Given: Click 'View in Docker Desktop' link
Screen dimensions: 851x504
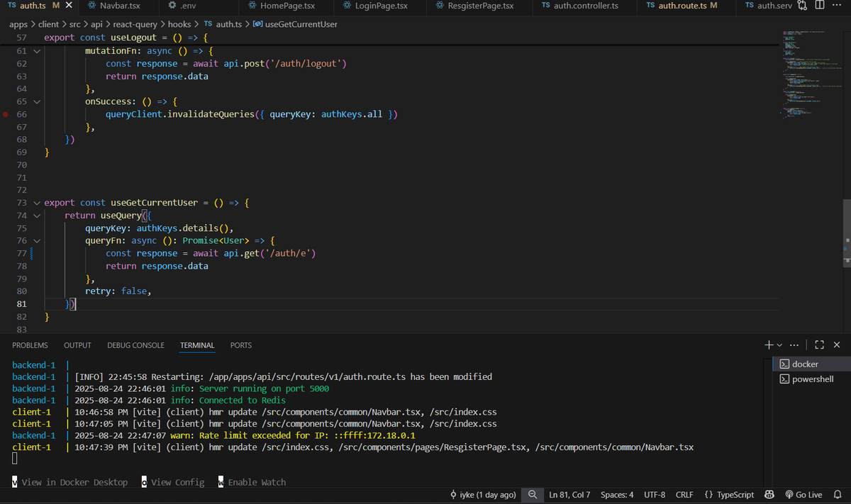Looking at the screenshot, I should (70, 482).
